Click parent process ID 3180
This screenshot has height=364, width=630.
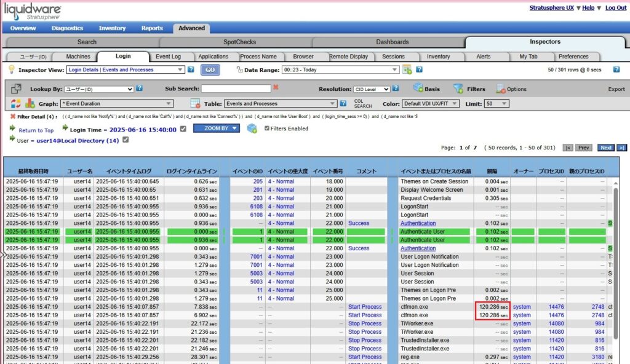(x=598, y=357)
